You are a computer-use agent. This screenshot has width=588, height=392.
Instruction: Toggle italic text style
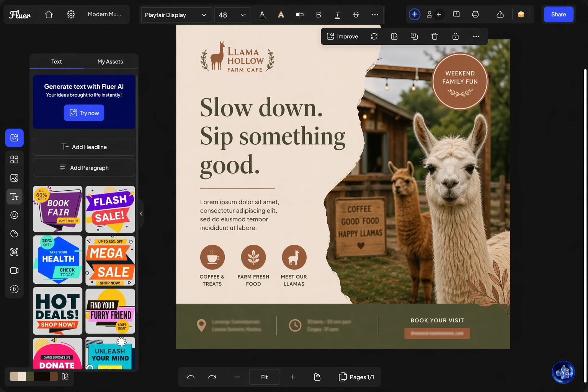pyautogui.click(x=337, y=15)
